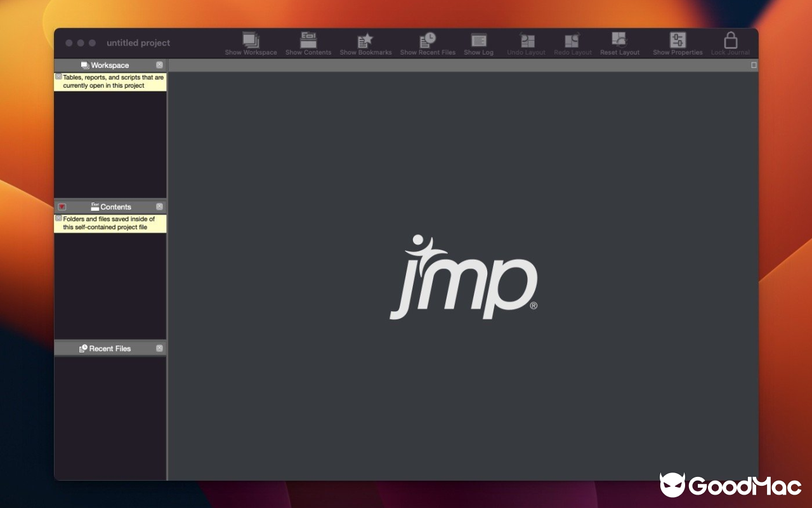Dismiss the yellow tip in the Contents panel

point(58,218)
